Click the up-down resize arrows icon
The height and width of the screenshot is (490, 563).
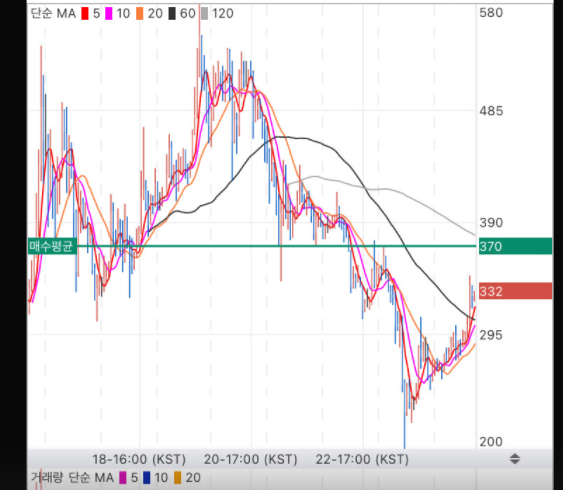(515, 459)
